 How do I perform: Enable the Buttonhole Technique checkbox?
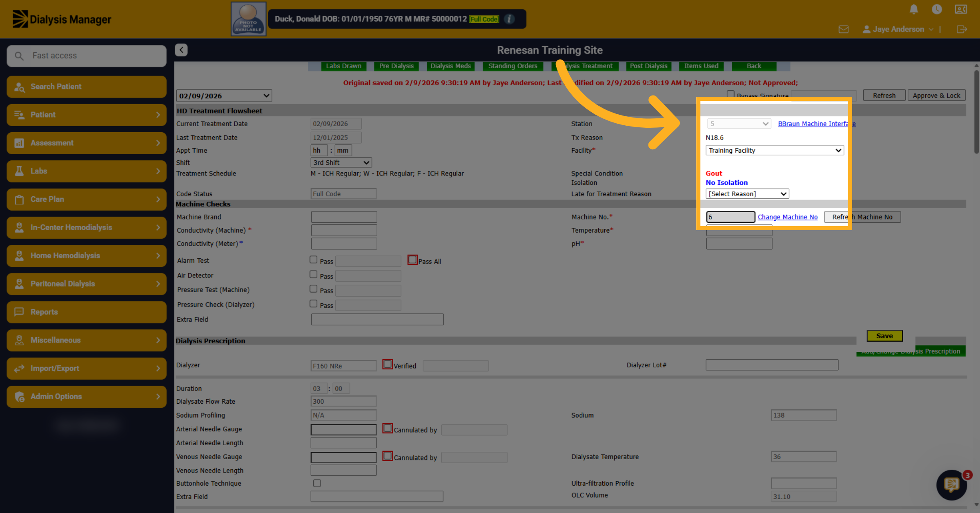coord(317,483)
